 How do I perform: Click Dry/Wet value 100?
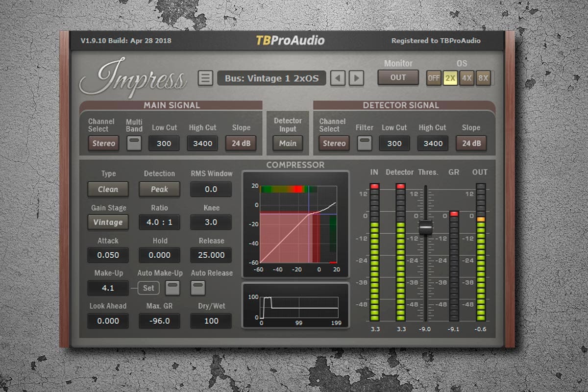pyautogui.click(x=211, y=321)
